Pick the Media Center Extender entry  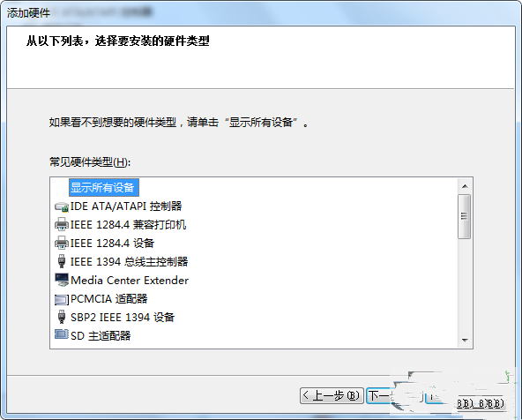coord(130,281)
